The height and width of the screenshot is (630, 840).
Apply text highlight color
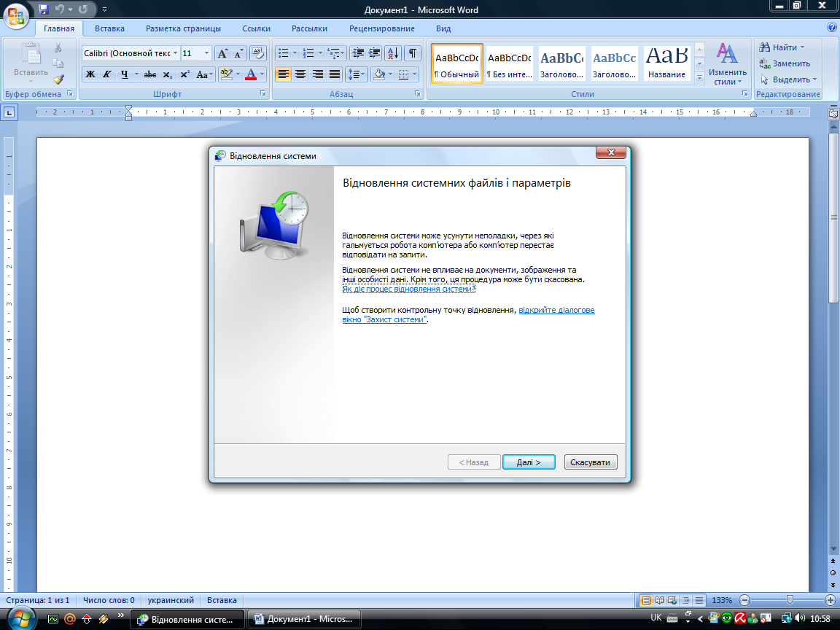227,74
